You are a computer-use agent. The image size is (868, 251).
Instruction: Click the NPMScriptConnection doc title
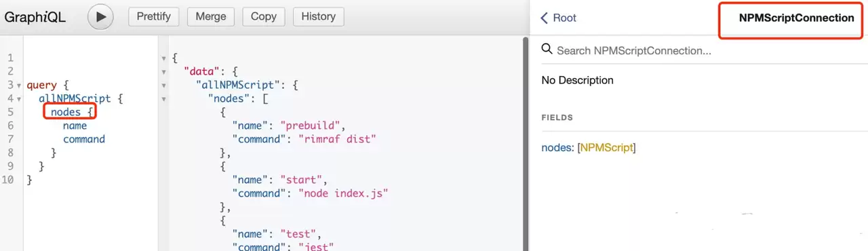[x=797, y=18]
